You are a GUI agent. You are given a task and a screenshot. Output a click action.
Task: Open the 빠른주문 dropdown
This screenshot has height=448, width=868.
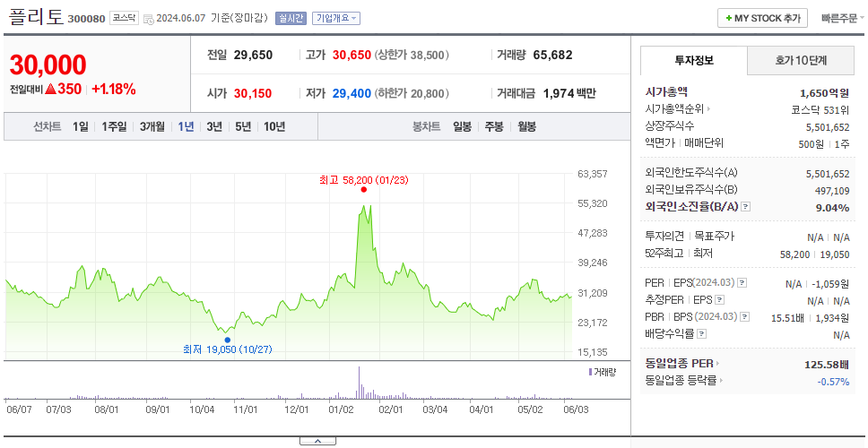(843, 18)
